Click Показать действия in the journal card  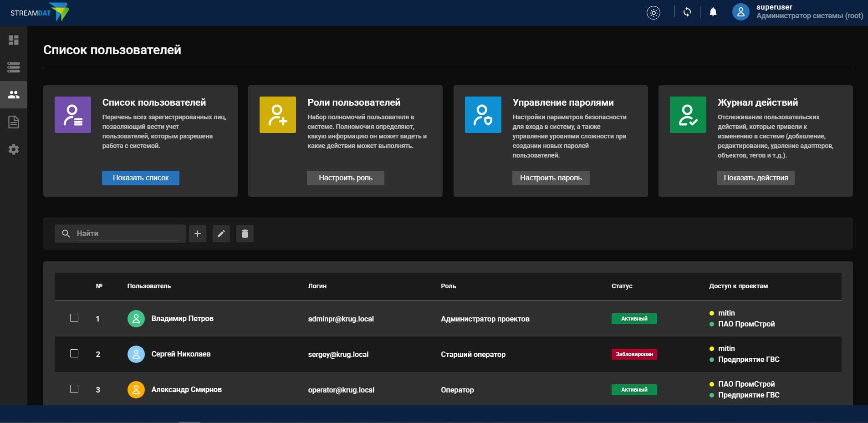tap(756, 178)
